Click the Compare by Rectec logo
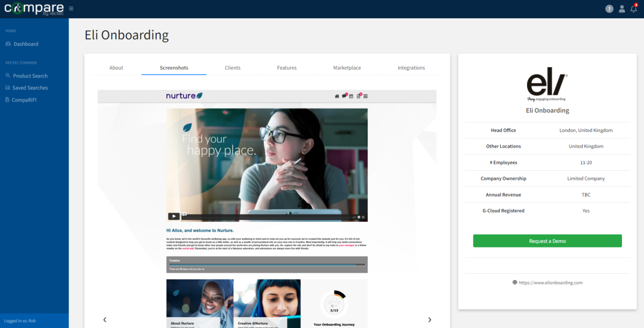The image size is (644, 328). pyautogui.click(x=33, y=9)
